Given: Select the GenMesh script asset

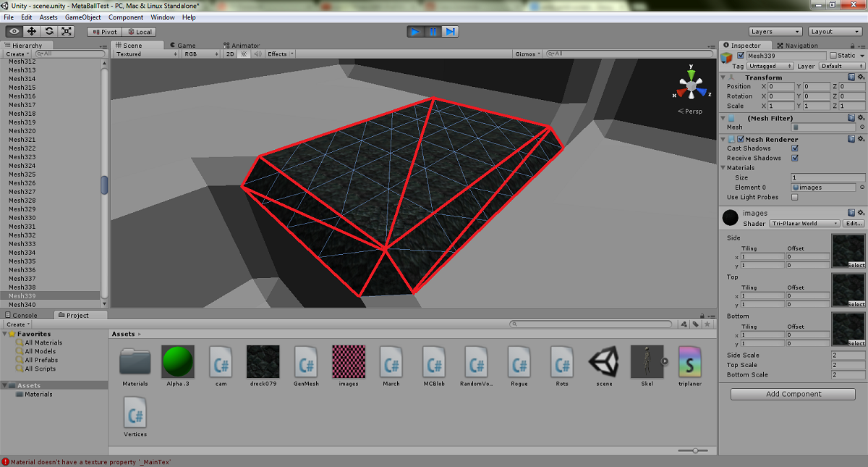Looking at the screenshot, I should [306, 361].
